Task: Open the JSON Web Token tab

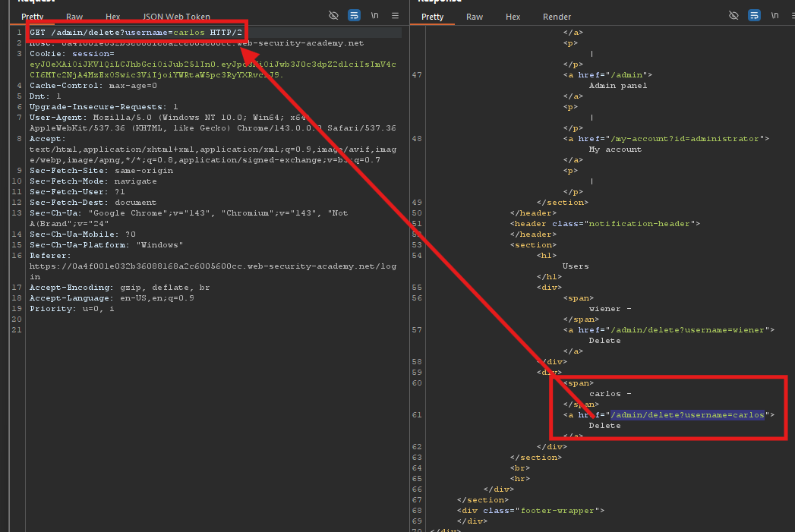Action: pos(176,17)
